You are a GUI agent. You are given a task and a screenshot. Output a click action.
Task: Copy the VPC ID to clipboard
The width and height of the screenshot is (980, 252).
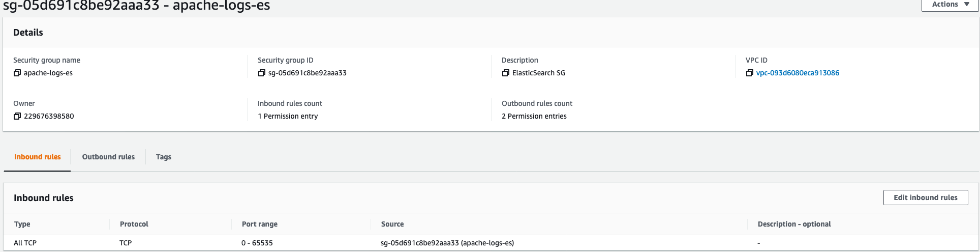coord(749,73)
